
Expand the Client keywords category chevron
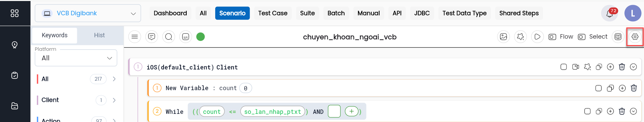114,100
